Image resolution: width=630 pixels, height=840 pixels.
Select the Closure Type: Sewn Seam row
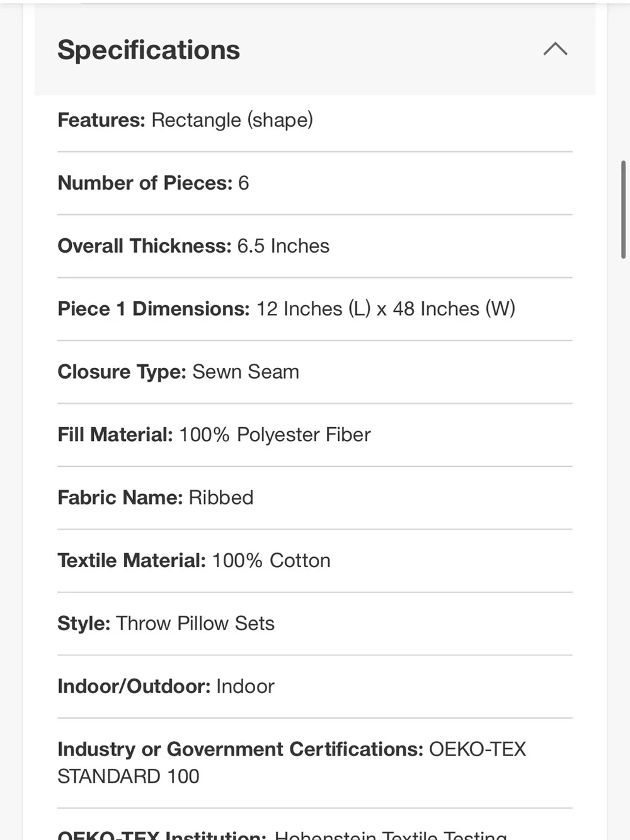pos(315,372)
